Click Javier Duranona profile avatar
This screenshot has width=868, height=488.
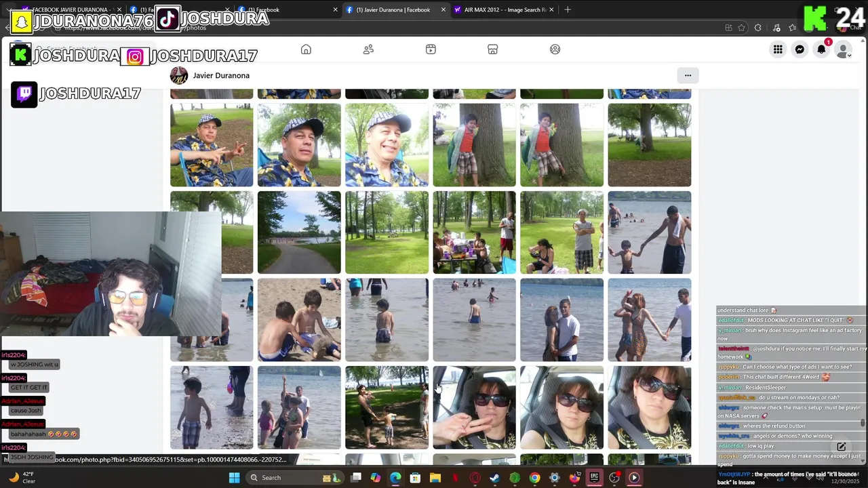pos(179,75)
